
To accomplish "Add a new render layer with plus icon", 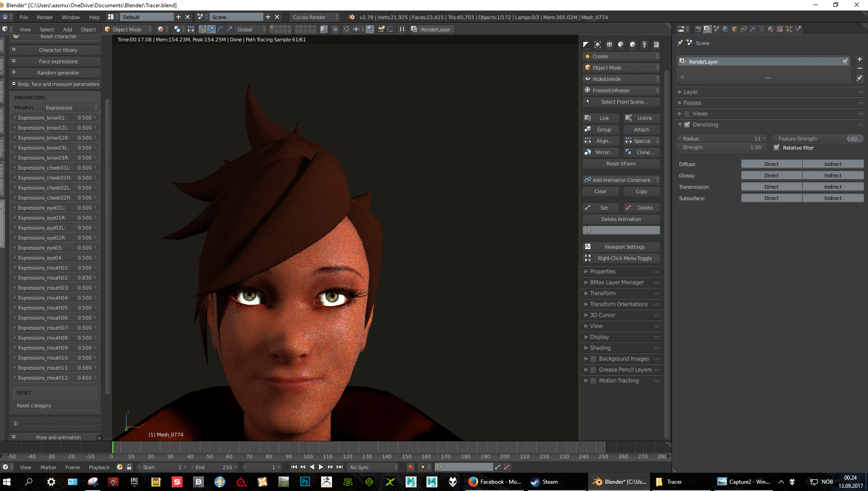I will click(859, 59).
